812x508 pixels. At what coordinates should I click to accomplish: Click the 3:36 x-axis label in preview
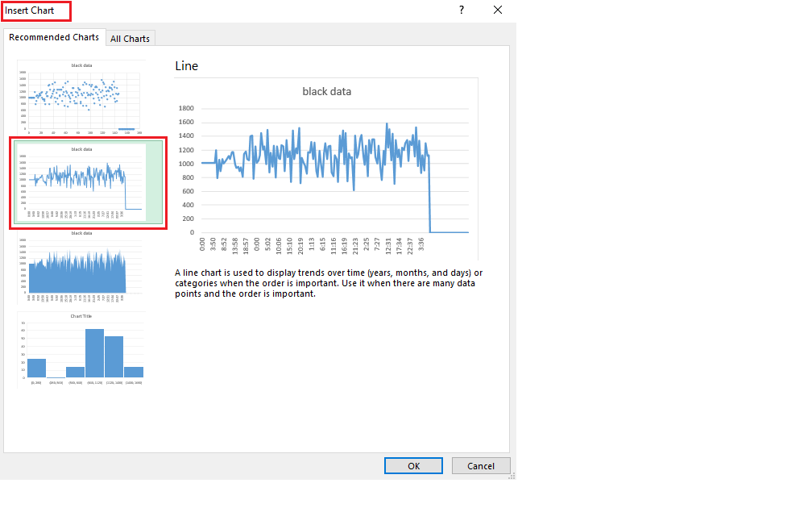click(x=422, y=244)
